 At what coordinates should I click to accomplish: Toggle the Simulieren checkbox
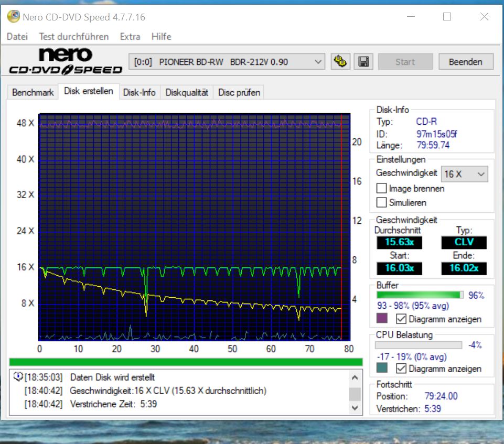[x=381, y=202]
